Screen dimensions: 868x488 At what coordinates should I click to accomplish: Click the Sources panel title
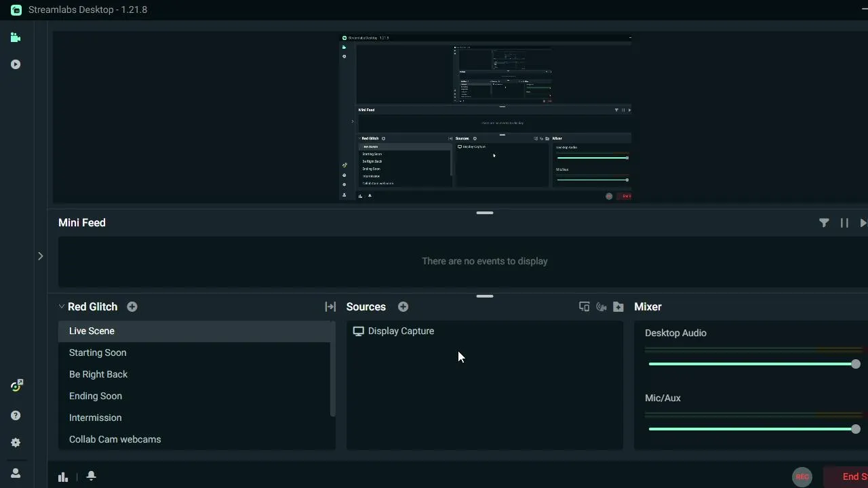(366, 307)
